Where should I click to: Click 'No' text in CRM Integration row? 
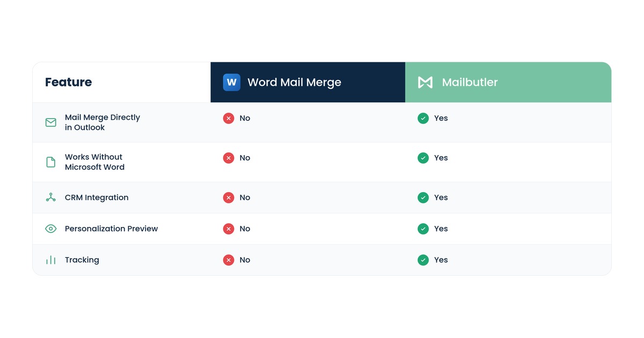(245, 197)
